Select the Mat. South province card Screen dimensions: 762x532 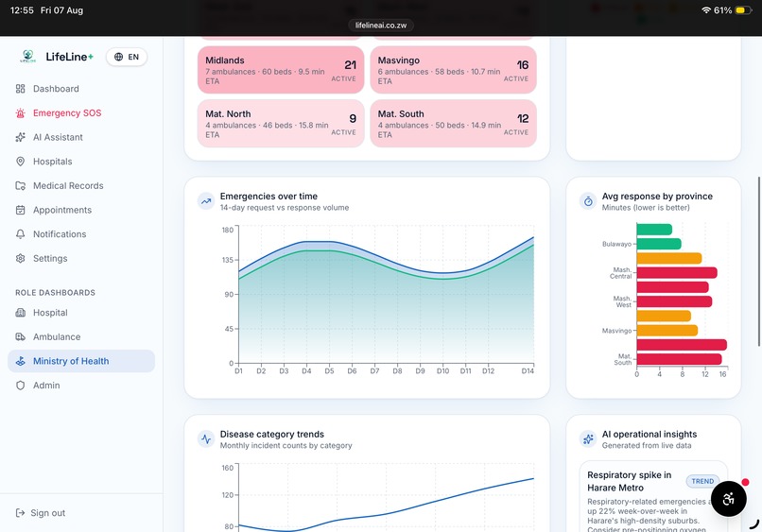pos(453,124)
